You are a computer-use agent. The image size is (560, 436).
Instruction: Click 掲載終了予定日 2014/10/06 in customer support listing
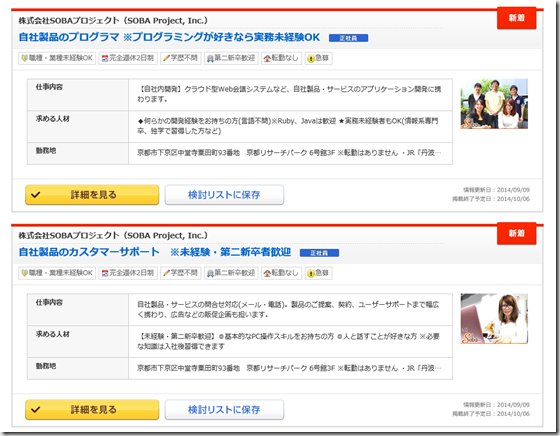pos(491,414)
